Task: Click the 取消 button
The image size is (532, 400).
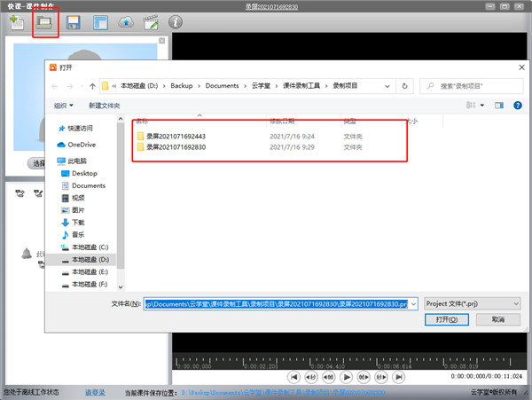Action: point(497,319)
